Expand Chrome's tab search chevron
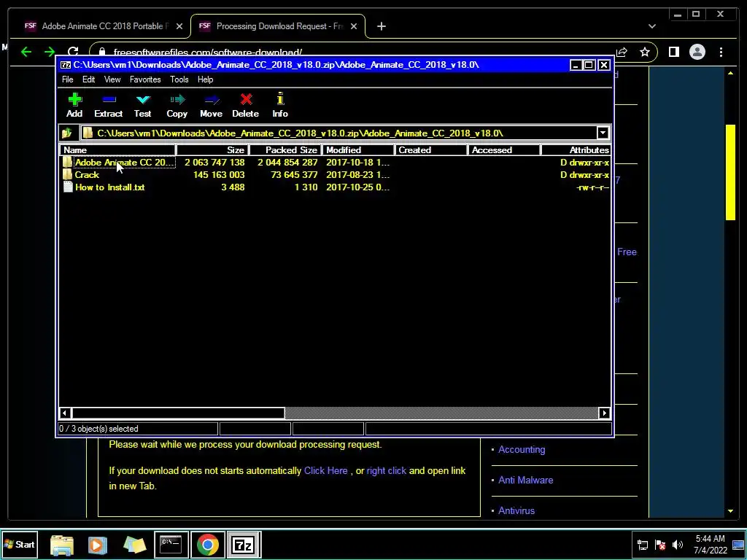This screenshot has height=560, width=747. click(651, 27)
